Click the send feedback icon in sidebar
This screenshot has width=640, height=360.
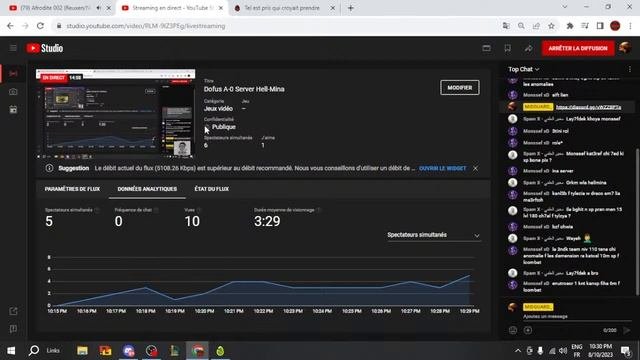13,329
